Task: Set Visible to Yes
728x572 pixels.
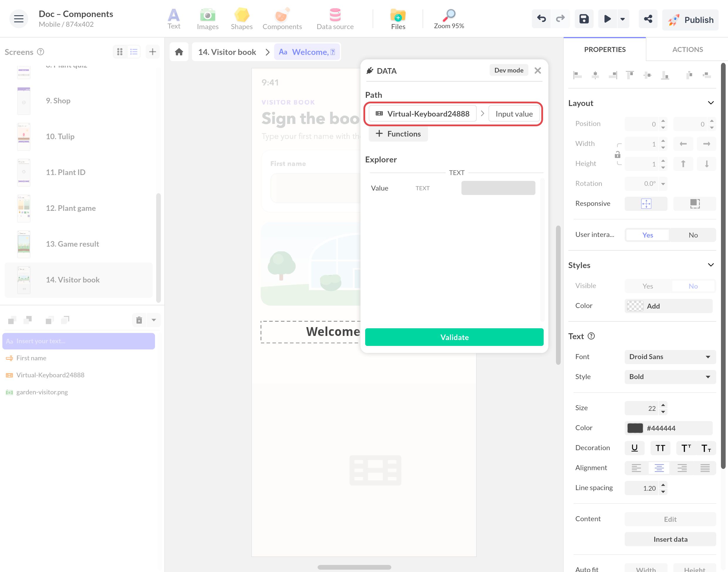Action: click(647, 286)
